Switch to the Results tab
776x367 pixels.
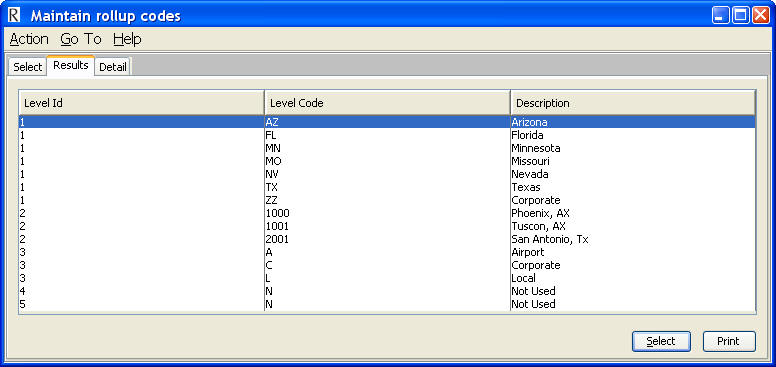click(x=71, y=65)
